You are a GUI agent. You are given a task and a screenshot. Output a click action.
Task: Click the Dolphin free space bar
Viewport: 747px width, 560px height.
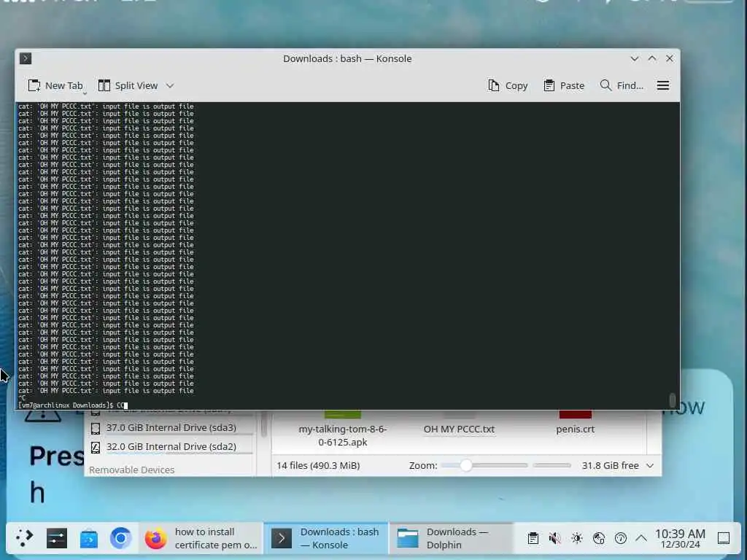point(551,465)
